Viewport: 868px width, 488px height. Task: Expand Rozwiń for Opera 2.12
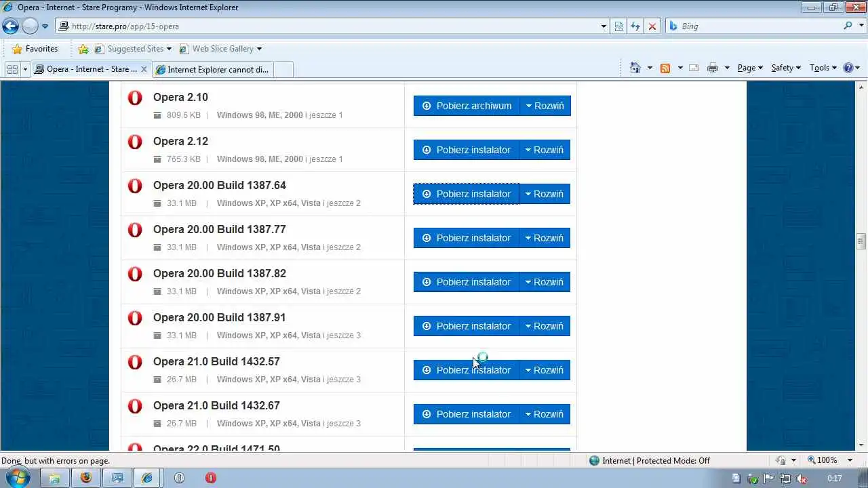coord(545,150)
